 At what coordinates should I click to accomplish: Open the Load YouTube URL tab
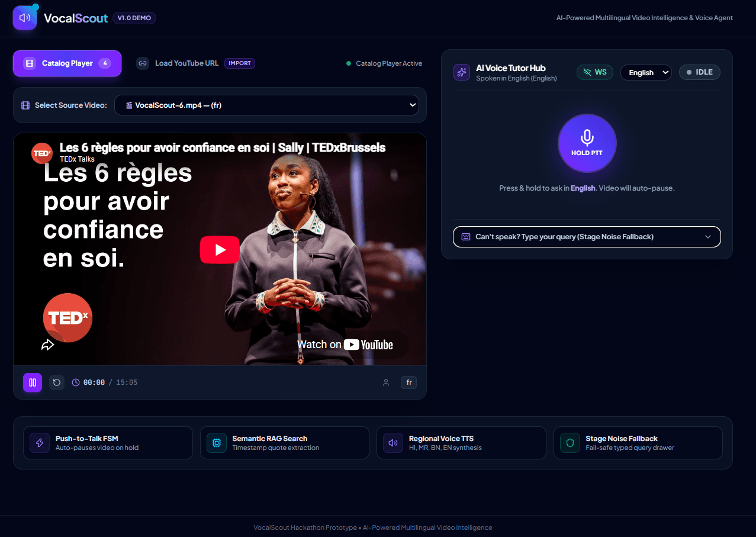[x=195, y=63]
